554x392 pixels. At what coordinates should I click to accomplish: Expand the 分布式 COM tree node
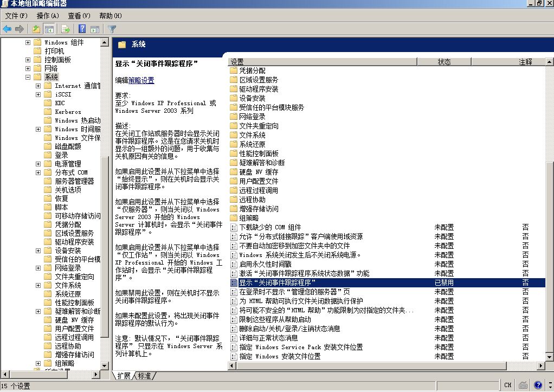click(x=38, y=172)
